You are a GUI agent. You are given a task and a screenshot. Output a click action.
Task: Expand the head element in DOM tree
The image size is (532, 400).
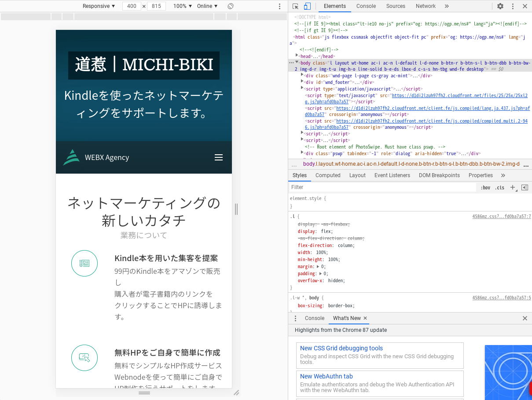(297, 56)
